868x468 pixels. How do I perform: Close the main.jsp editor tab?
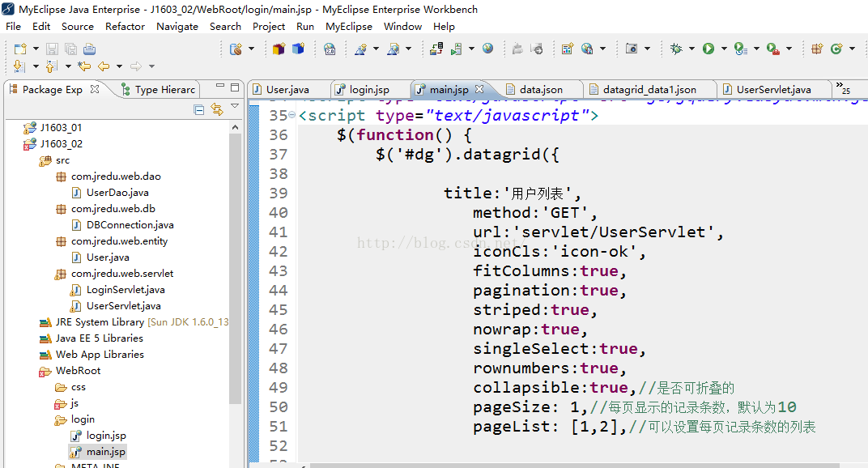(x=479, y=88)
